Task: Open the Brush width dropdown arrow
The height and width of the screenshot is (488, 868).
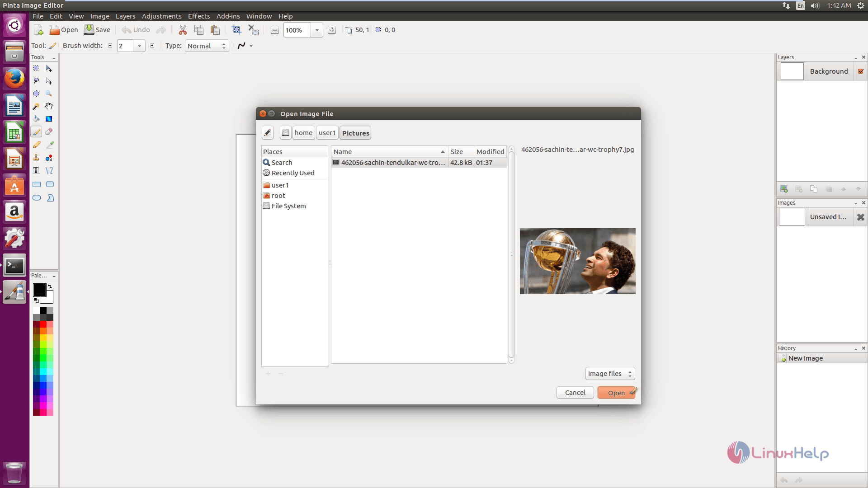Action: coord(139,46)
